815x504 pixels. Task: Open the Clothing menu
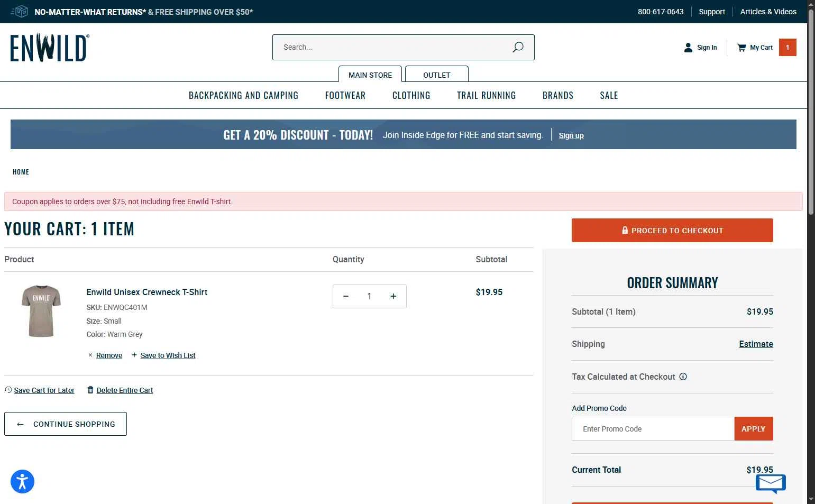(411, 95)
